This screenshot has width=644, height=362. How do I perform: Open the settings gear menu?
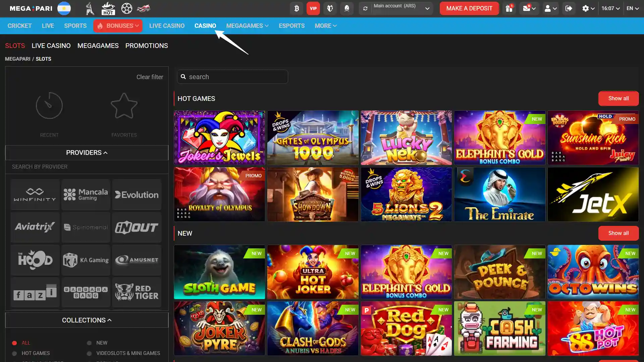click(588, 8)
